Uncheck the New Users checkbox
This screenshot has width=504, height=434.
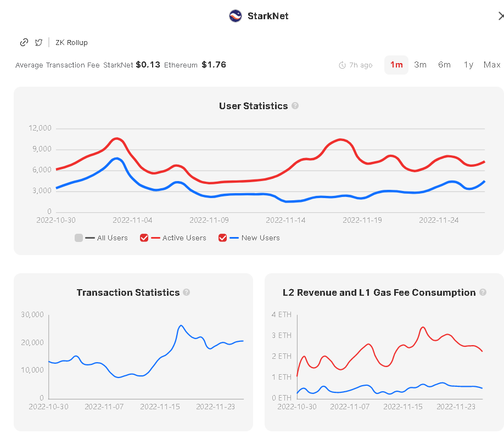click(222, 238)
